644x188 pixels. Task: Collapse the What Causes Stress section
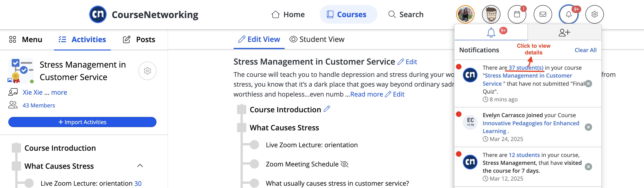click(x=140, y=166)
